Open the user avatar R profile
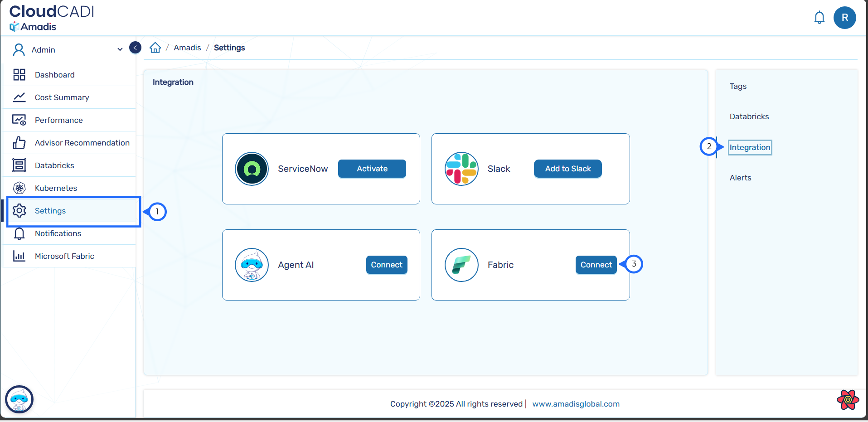 pyautogui.click(x=844, y=18)
